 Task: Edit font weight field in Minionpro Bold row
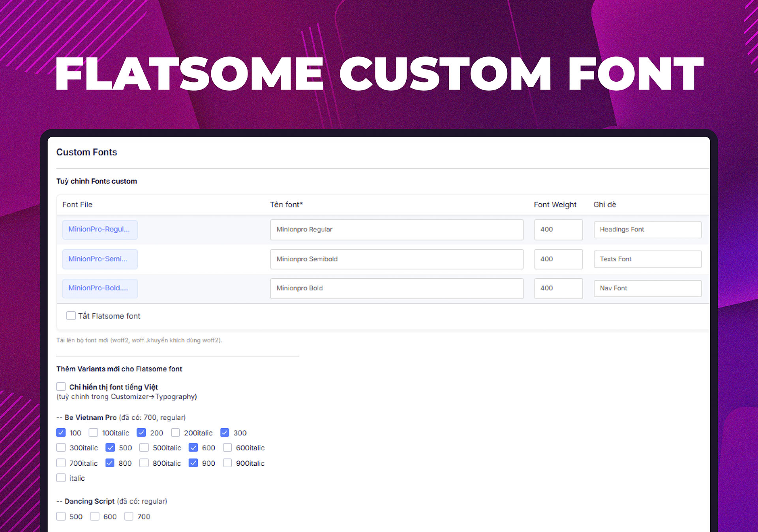558,288
